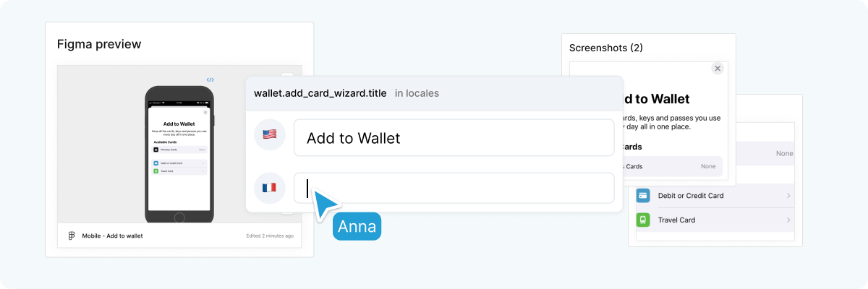
Task: Click Anna's blue collaborator cursor label
Action: pyautogui.click(x=357, y=227)
